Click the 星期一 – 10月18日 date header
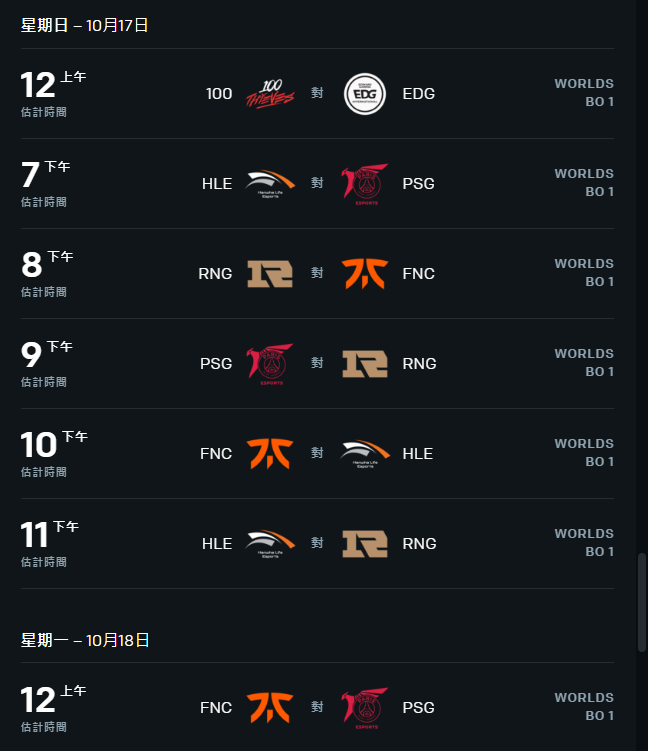 pos(85,640)
